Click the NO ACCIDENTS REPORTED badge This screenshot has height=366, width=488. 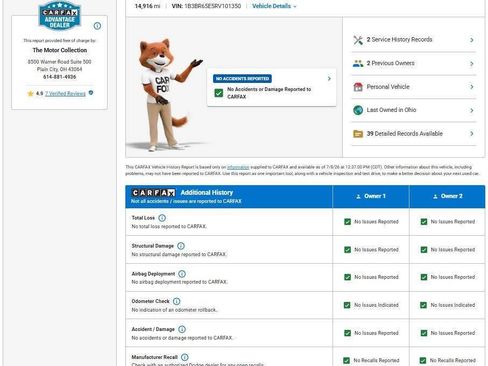click(x=242, y=79)
